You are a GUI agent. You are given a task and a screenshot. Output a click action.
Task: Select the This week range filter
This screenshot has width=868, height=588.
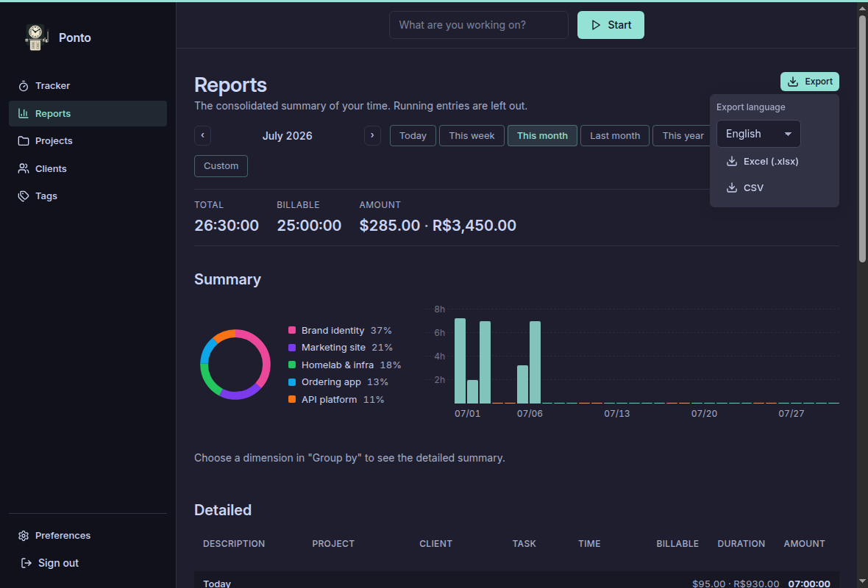(x=472, y=135)
